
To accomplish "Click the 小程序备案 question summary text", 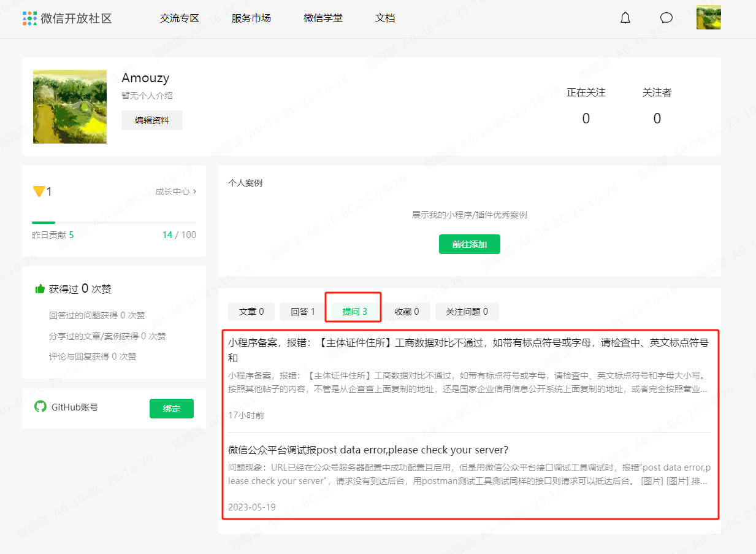I will pyautogui.click(x=469, y=382).
